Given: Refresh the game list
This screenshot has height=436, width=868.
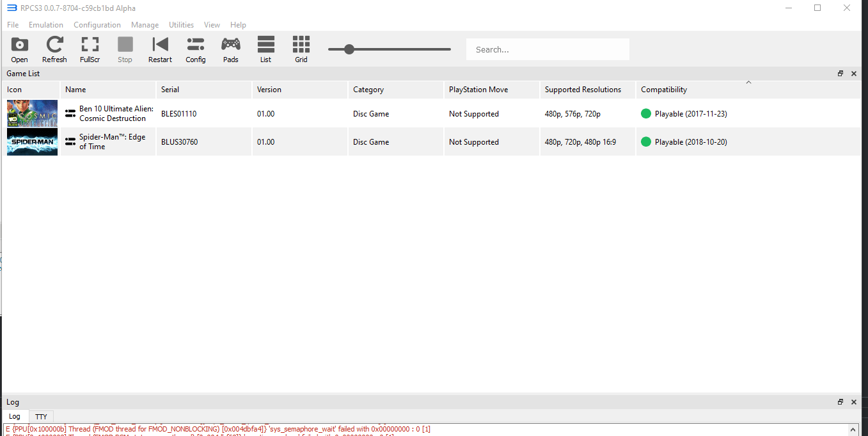Looking at the screenshot, I should tap(54, 49).
